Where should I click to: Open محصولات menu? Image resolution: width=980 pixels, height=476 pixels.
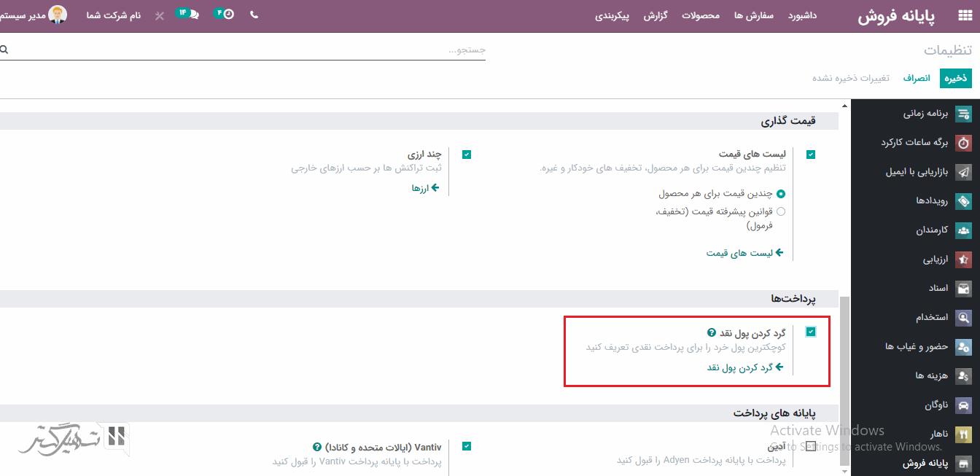pyautogui.click(x=701, y=15)
